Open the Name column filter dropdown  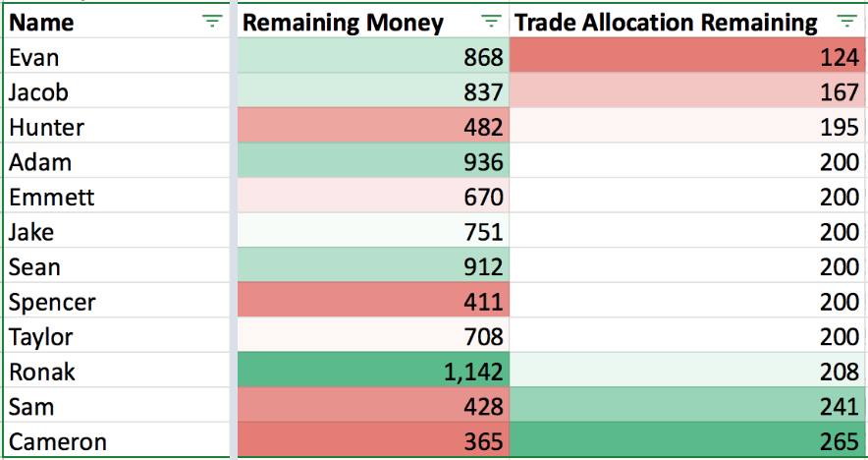coord(211,22)
